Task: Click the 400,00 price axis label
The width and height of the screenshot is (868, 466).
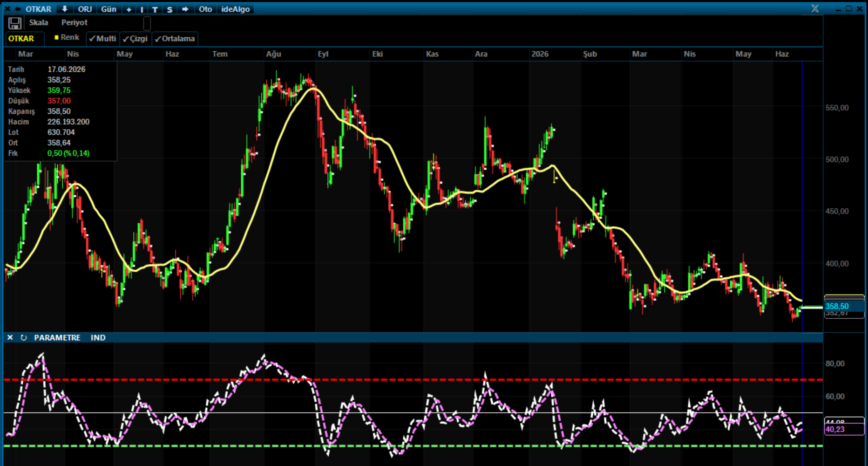Action: pos(837,263)
